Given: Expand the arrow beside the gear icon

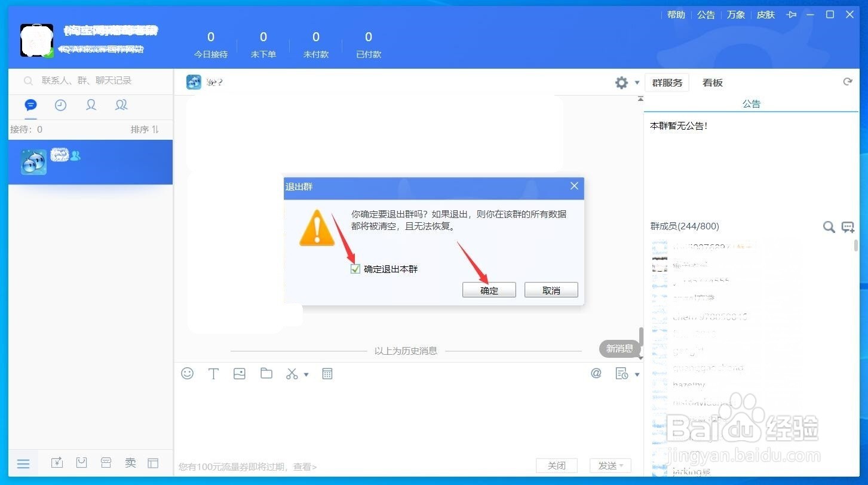Looking at the screenshot, I should [637, 83].
